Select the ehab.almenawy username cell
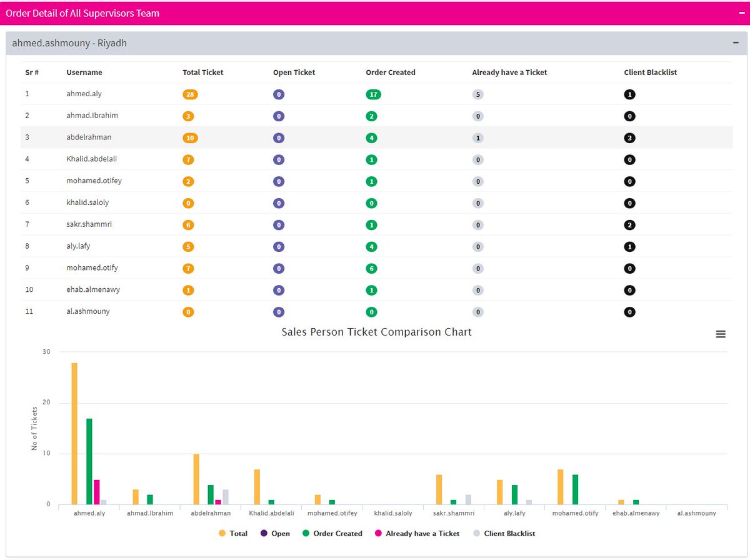 [x=92, y=289]
